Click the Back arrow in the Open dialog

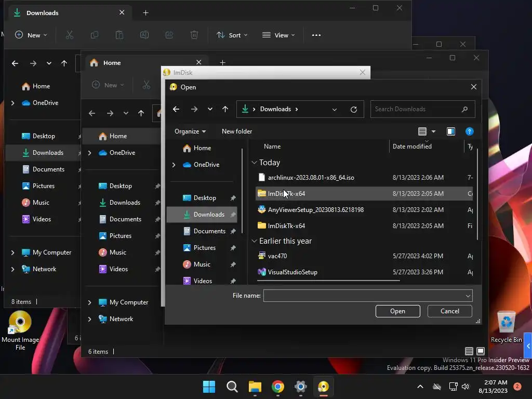[x=176, y=109]
